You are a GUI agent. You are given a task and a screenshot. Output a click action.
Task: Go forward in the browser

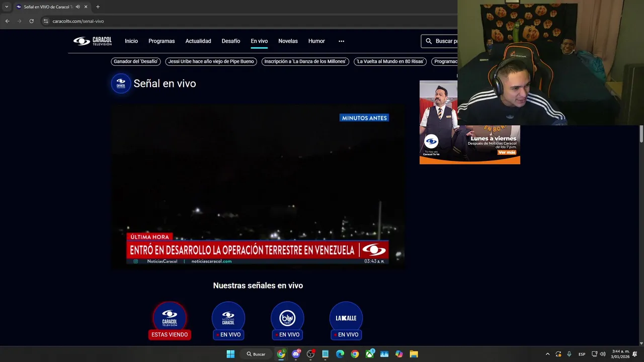[x=19, y=21]
